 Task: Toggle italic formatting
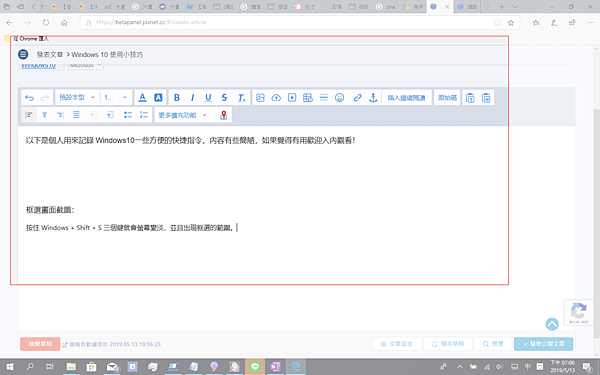(192, 98)
